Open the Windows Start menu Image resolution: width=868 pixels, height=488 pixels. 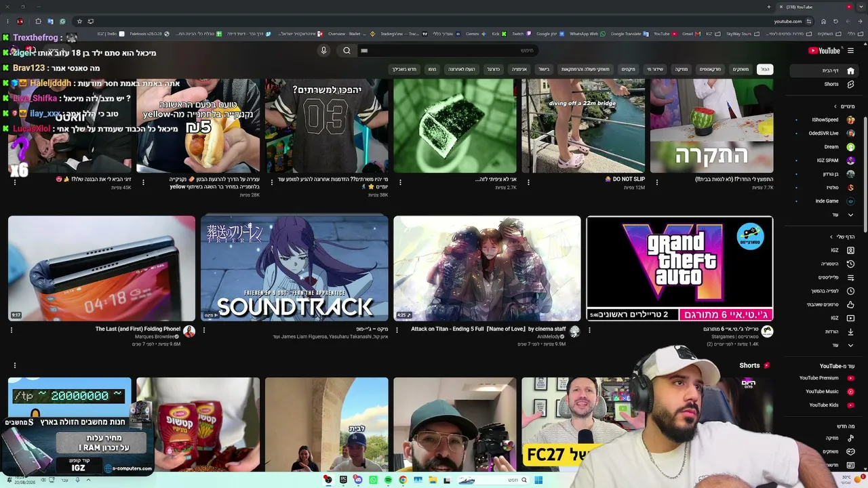(538, 480)
